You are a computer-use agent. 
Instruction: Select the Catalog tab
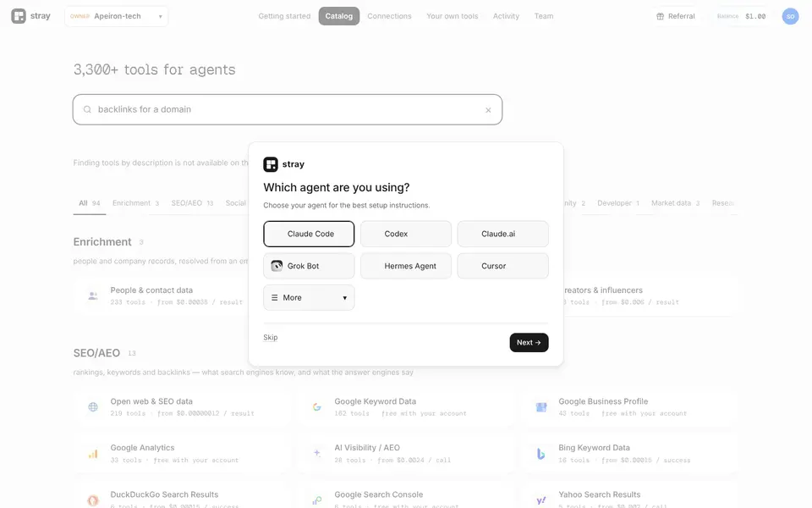pyautogui.click(x=338, y=16)
